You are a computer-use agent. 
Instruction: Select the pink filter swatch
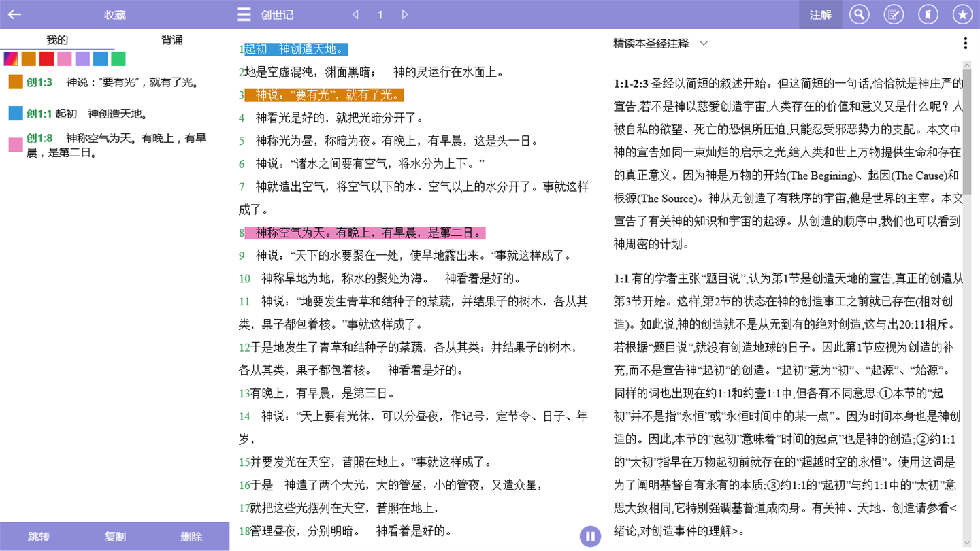65,59
